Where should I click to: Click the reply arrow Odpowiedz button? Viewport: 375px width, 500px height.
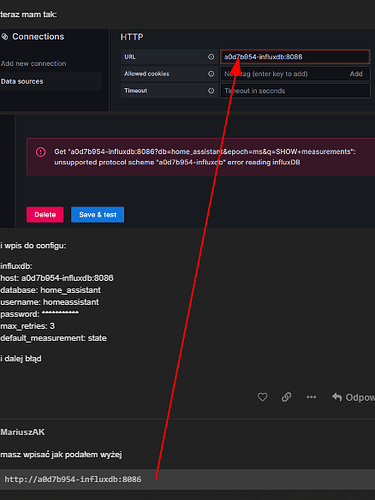click(x=353, y=397)
